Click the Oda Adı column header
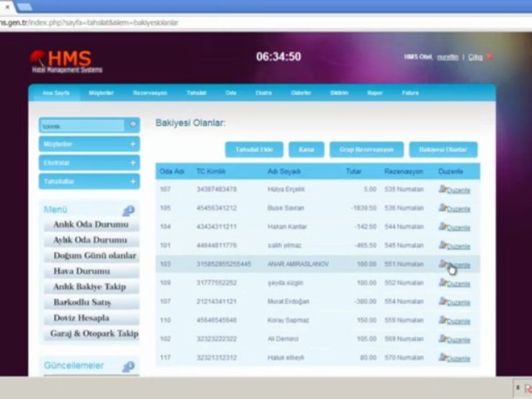532x399 pixels. click(x=172, y=171)
